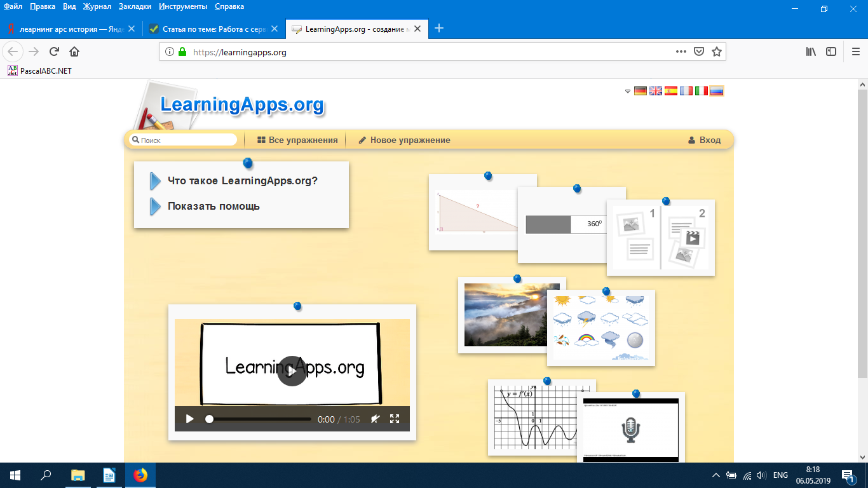Screen dimensions: 868x488
Task: Select the German flag language icon
Action: (x=641, y=91)
